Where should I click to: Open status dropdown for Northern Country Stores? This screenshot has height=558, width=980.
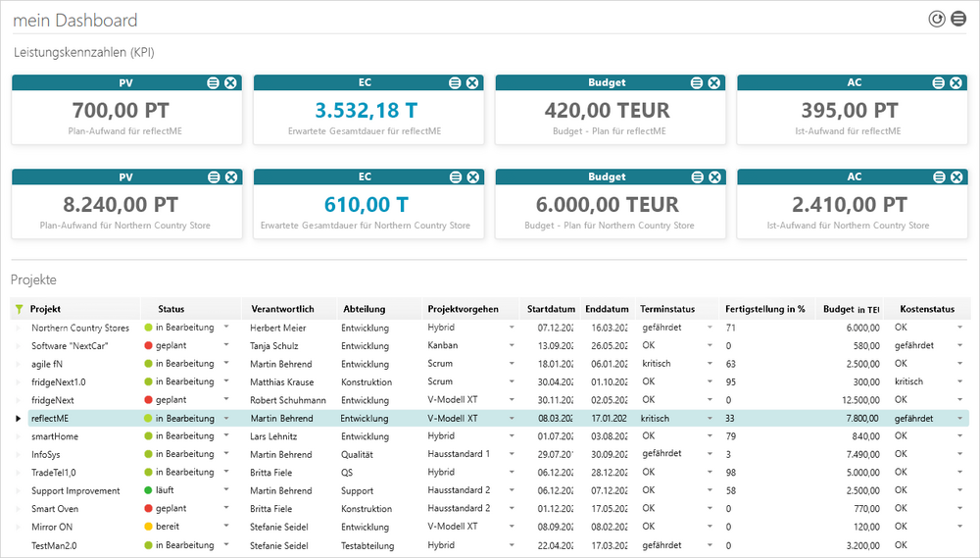226,328
